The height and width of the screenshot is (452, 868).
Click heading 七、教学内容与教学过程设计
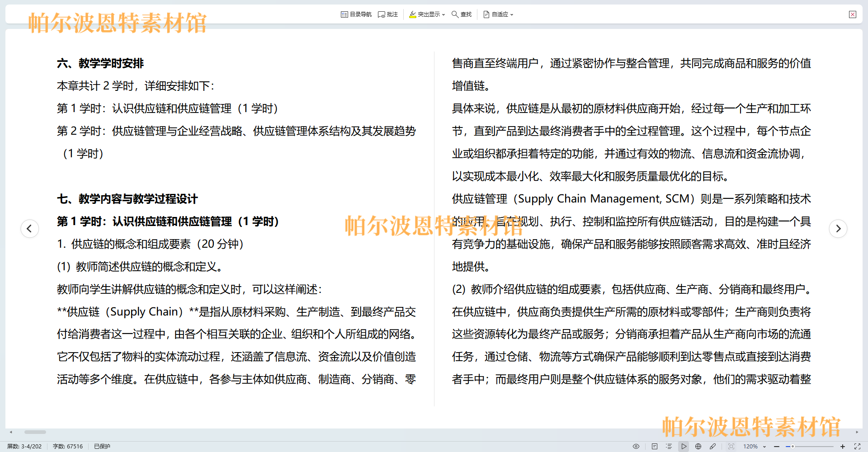(x=127, y=199)
